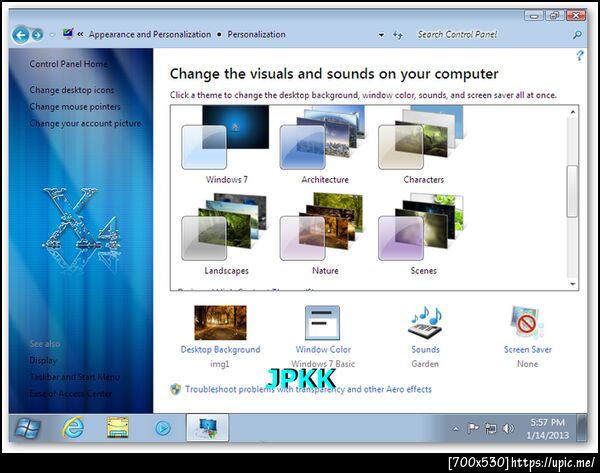Open Control Panel Home
The width and height of the screenshot is (600, 473).
69,64
